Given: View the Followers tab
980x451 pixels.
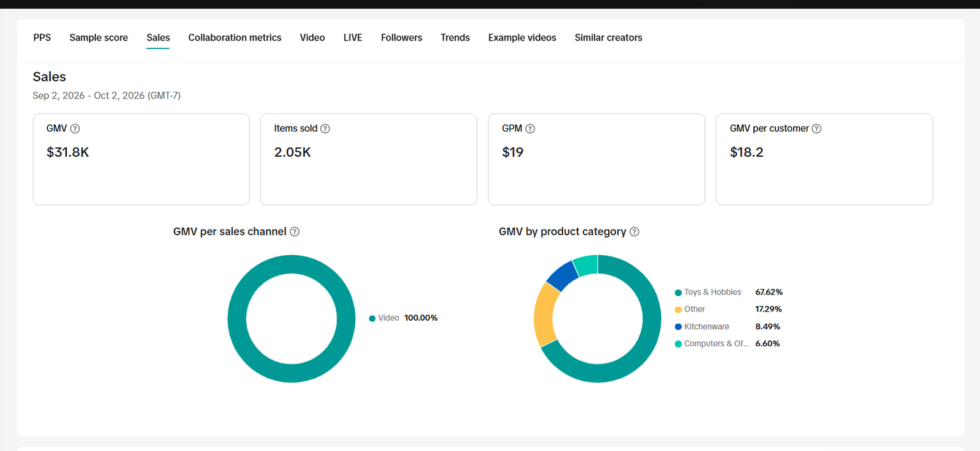Looking at the screenshot, I should (401, 37).
